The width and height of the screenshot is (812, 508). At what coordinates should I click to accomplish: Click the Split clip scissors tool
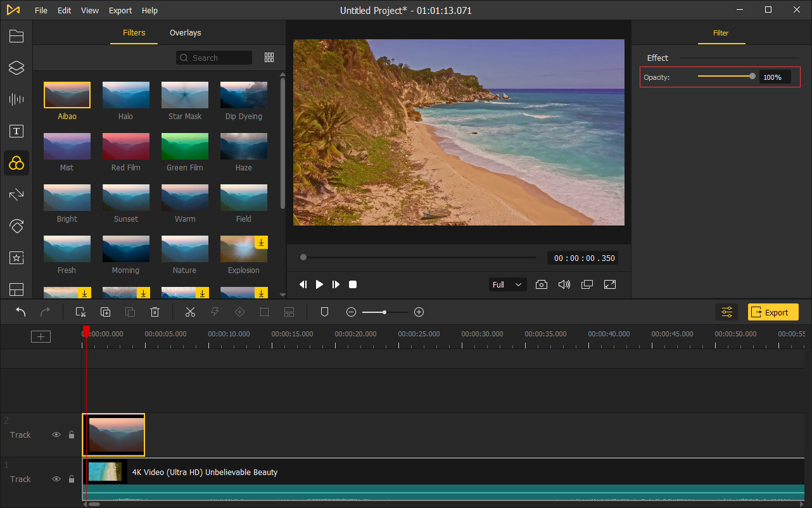(x=190, y=312)
